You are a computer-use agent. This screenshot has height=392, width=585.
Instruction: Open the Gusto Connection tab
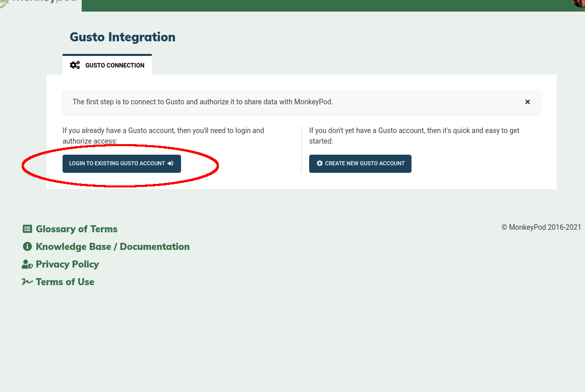(x=107, y=65)
